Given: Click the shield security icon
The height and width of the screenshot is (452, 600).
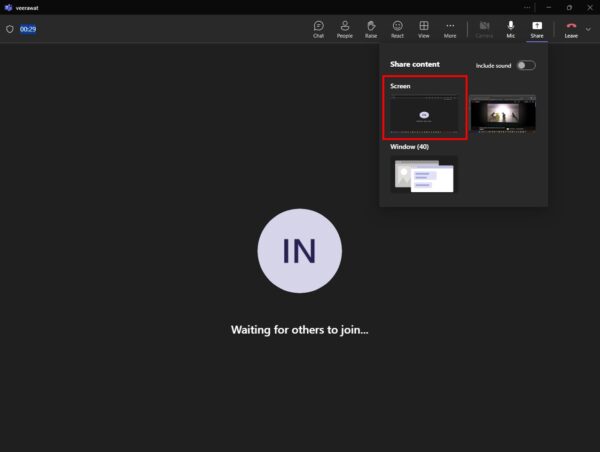Looking at the screenshot, I should pos(10,29).
